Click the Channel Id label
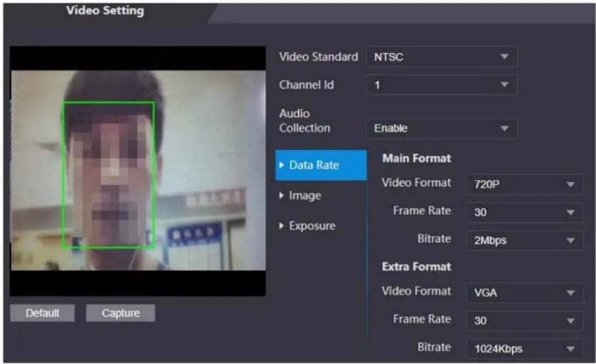Viewport: 596px width, 364px height. pos(306,85)
